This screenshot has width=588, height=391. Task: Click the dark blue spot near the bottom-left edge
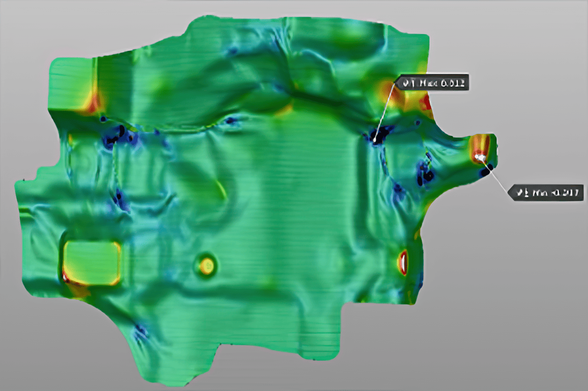pyautogui.click(x=141, y=330)
